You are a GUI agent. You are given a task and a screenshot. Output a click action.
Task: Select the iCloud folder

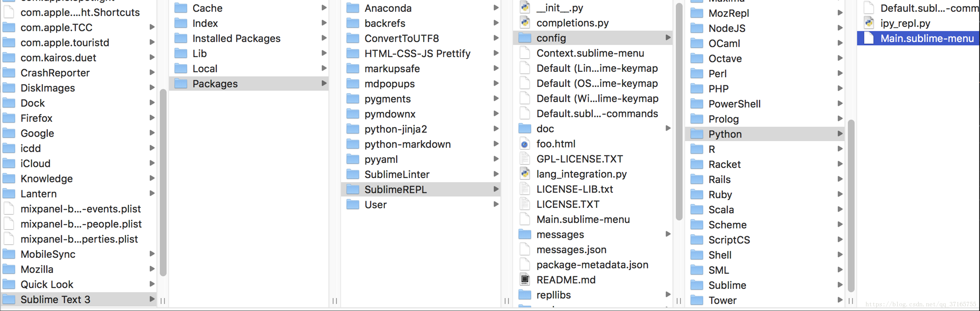pos(79,163)
